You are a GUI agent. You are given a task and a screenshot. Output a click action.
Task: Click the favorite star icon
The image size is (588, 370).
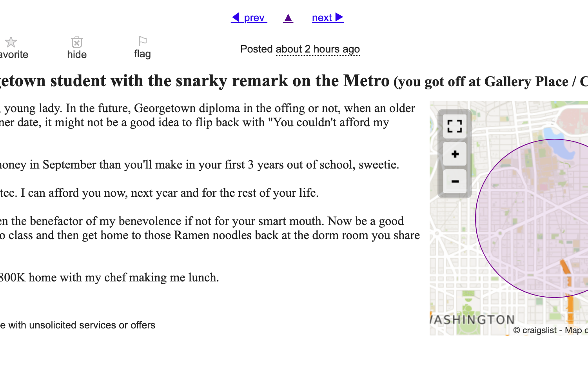pyautogui.click(x=11, y=42)
